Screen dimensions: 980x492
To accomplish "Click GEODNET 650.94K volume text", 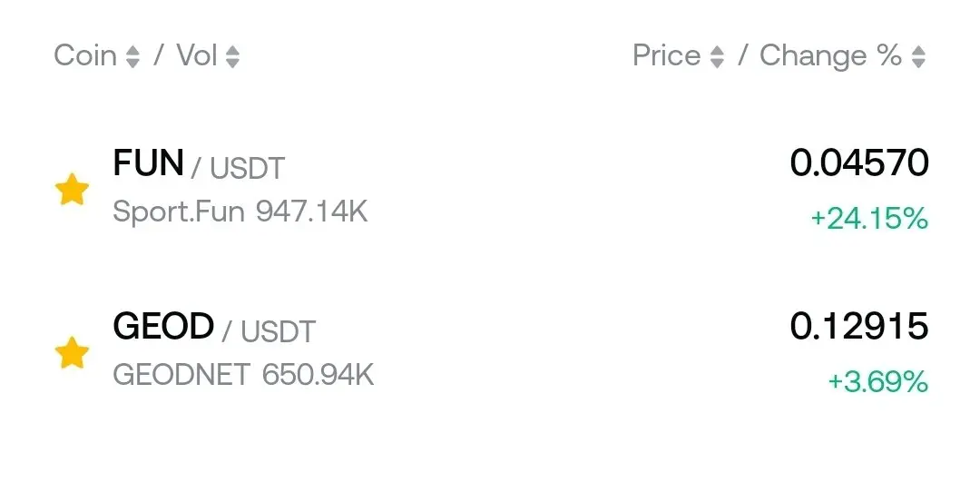I will tap(243, 374).
